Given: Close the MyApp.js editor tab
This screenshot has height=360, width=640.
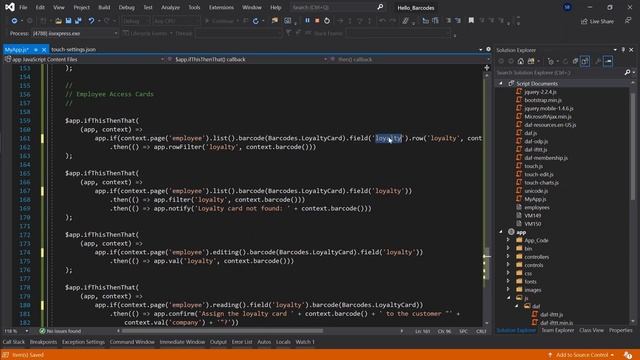Looking at the screenshot, I should tap(44, 50).
